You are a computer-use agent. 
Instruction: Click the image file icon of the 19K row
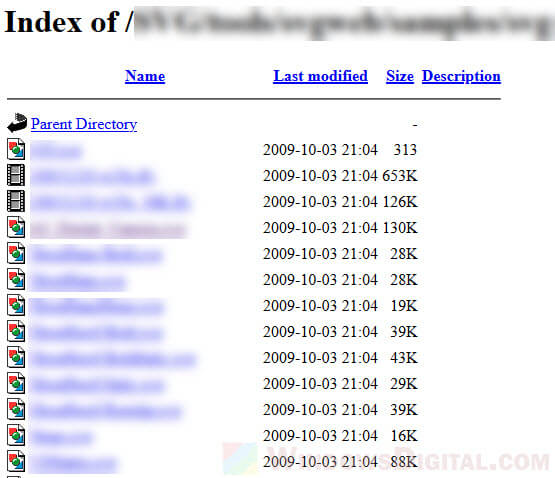pyautogui.click(x=16, y=305)
